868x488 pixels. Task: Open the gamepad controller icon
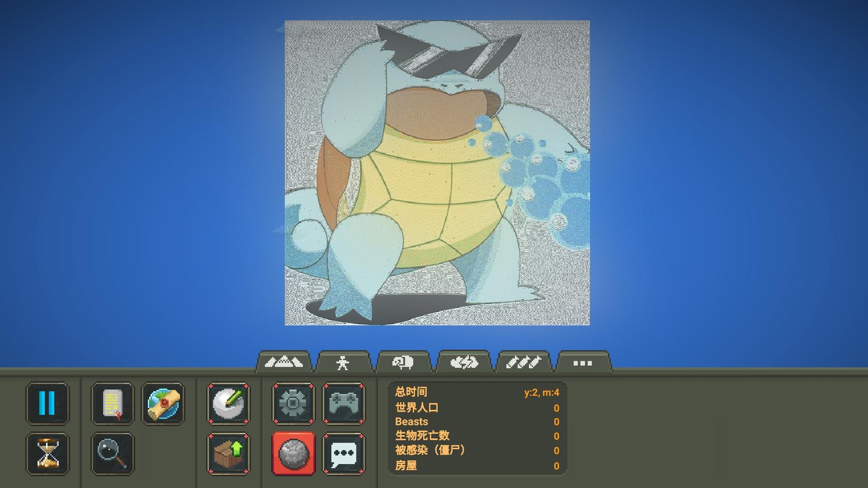coord(344,404)
